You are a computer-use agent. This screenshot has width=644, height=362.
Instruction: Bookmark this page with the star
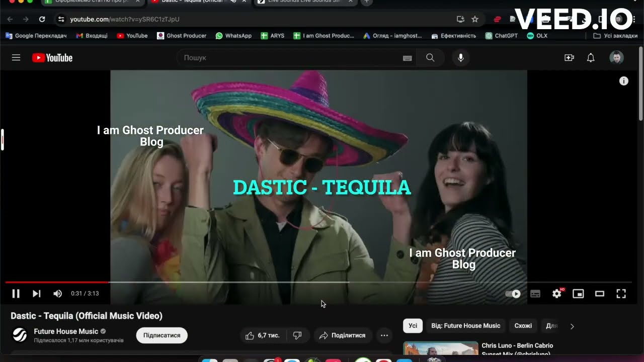(x=474, y=19)
